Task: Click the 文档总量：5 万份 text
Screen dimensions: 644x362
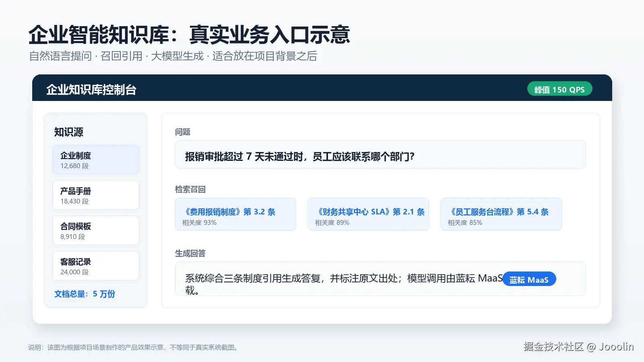Action: tap(85, 294)
